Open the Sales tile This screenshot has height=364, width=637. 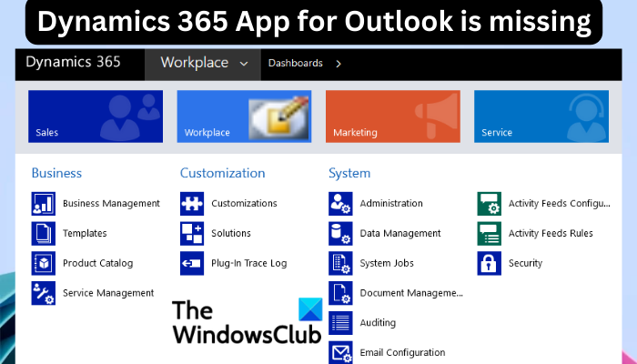click(x=96, y=116)
